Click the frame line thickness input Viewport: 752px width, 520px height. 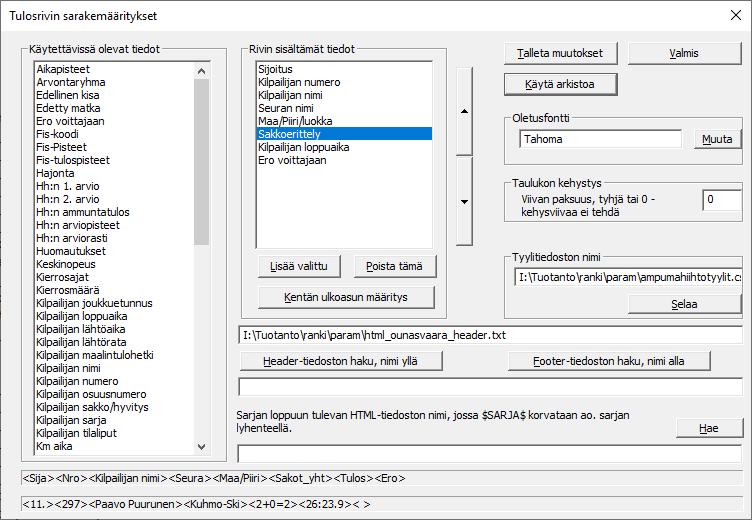click(x=721, y=201)
